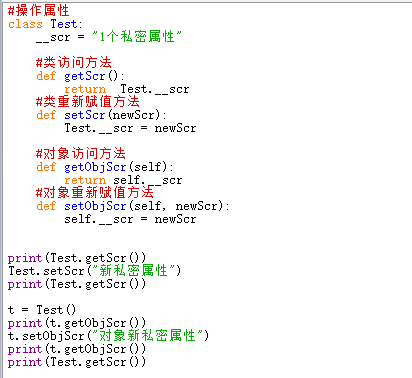
Task: Click the line return Test.__scr
Action: coord(127,89)
